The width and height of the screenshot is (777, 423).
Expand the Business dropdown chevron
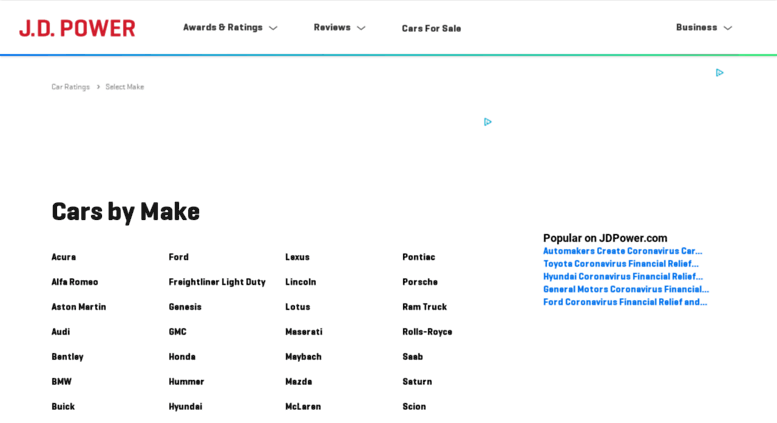[727, 28]
